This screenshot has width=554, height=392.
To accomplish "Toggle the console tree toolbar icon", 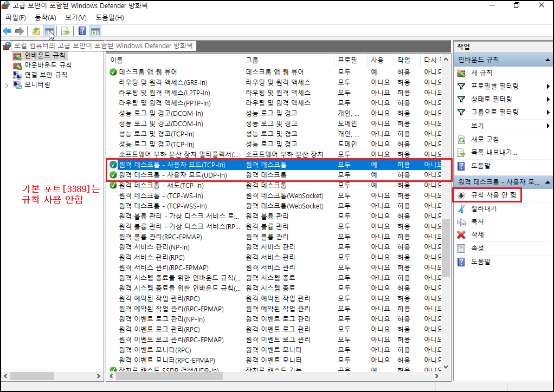I will click(49, 31).
